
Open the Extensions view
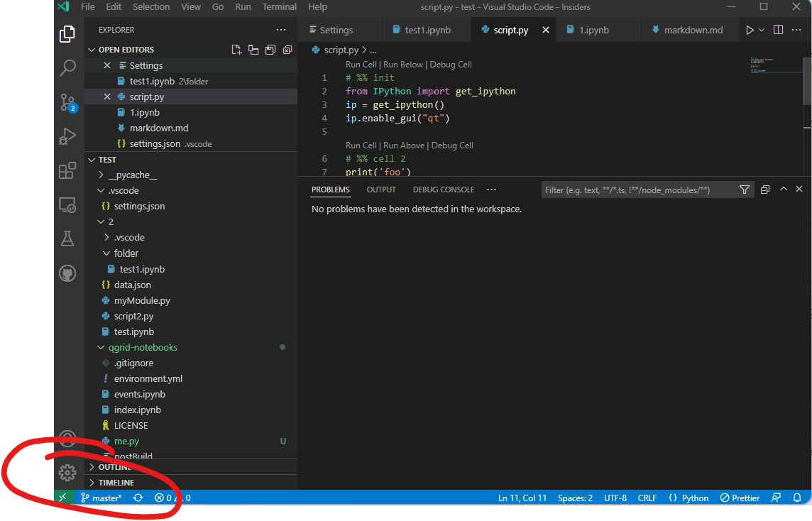(67, 170)
